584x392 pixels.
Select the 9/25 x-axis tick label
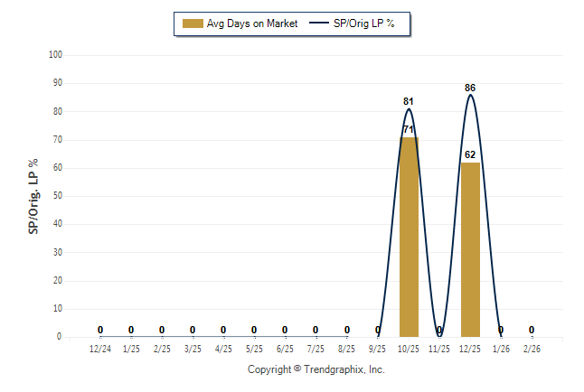(378, 349)
